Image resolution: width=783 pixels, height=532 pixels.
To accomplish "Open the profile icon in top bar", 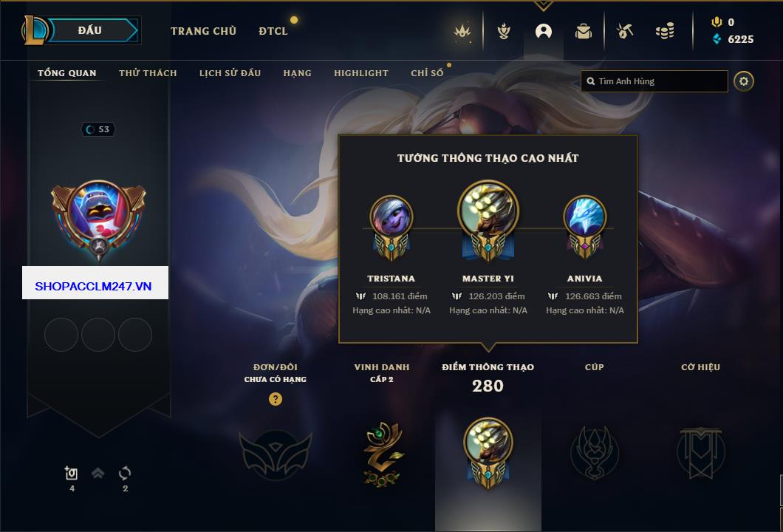I will 544,31.
